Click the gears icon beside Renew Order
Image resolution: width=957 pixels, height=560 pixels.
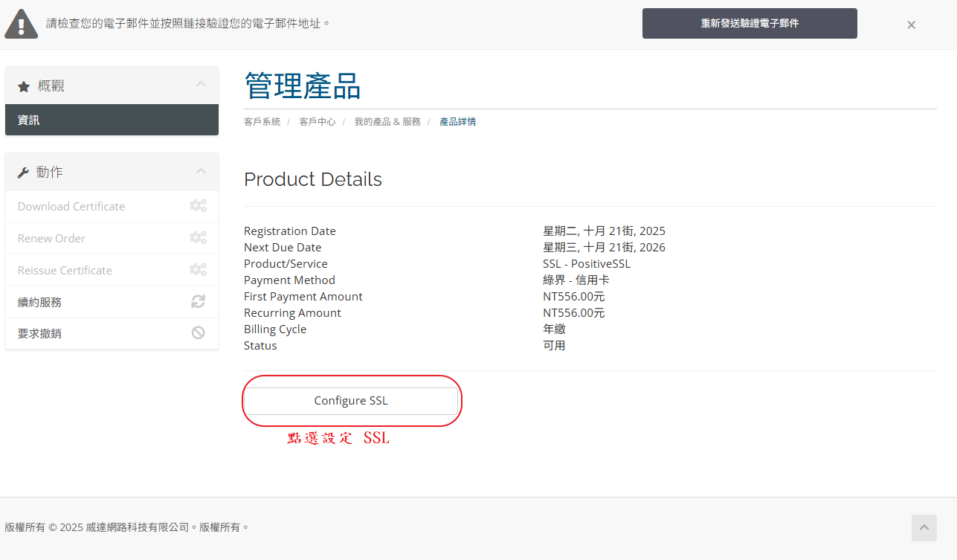pyautogui.click(x=198, y=238)
